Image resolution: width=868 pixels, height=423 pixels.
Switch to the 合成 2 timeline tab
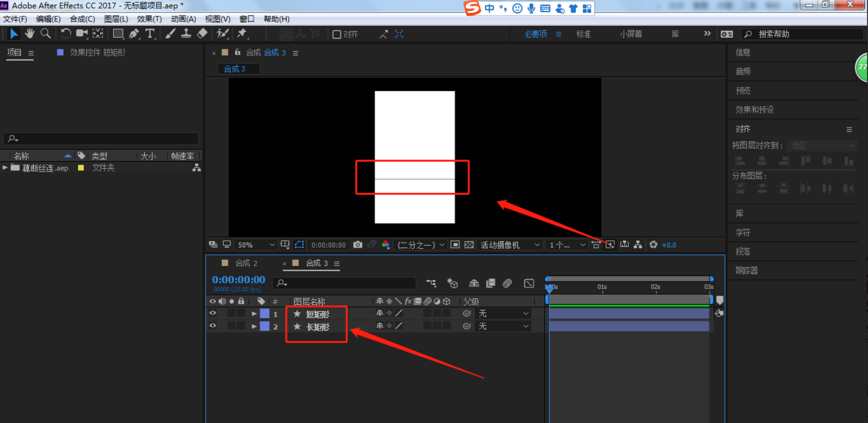[x=246, y=263]
